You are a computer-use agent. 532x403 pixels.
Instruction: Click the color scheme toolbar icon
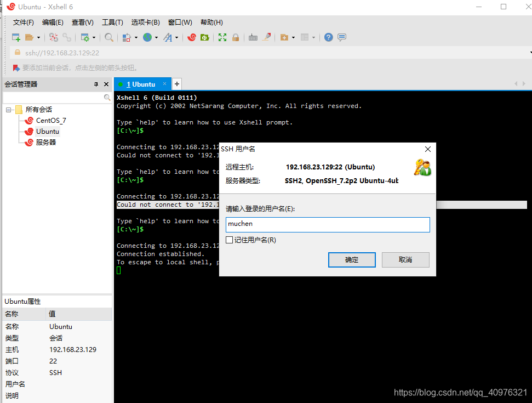pyautogui.click(x=127, y=37)
